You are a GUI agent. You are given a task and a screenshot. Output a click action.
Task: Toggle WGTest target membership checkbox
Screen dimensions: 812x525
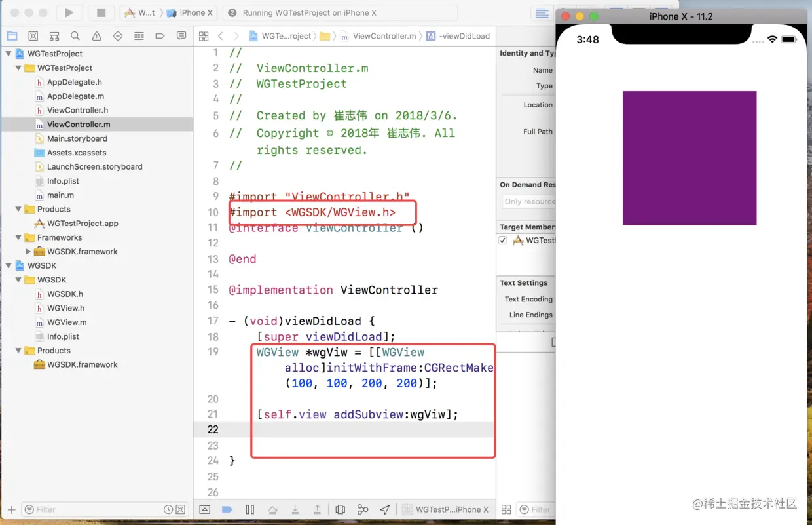tap(503, 241)
